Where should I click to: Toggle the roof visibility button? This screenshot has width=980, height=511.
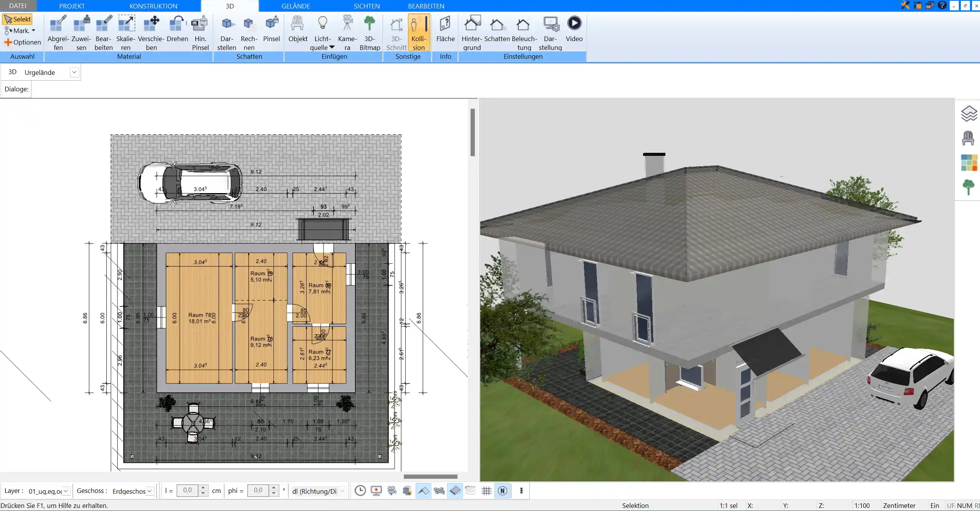click(423, 491)
